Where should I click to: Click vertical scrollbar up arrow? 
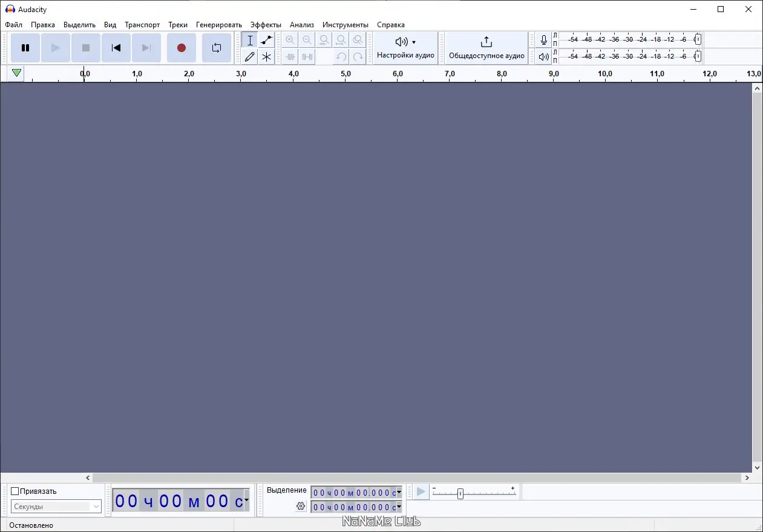pyautogui.click(x=757, y=88)
